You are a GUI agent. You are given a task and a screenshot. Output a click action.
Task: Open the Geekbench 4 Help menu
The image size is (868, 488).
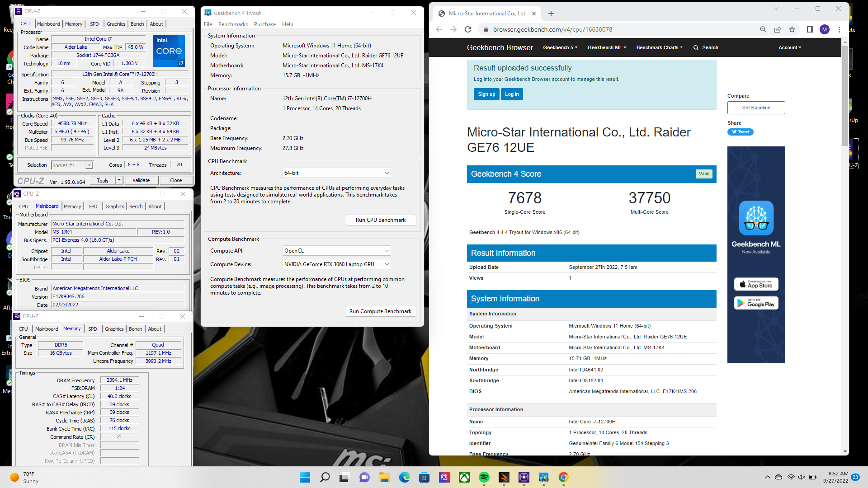click(288, 24)
